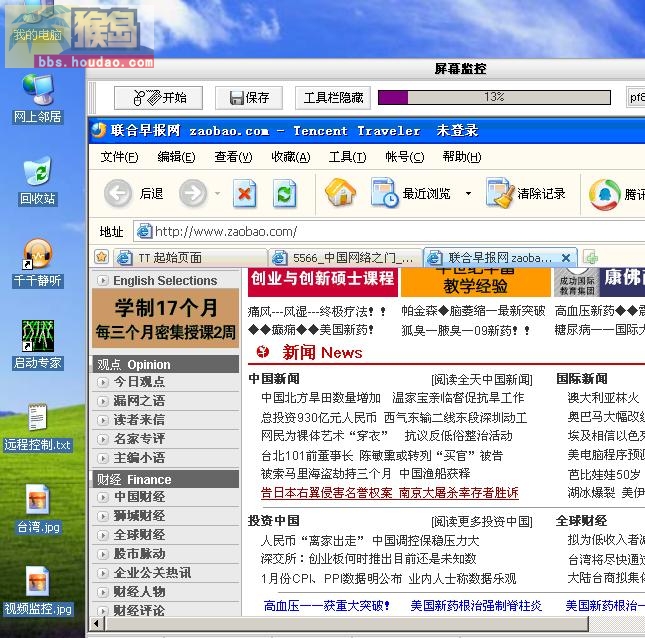Click the 工具栏隐藏 hide toolbar button
Screen dimensions: 645x638
click(x=333, y=98)
